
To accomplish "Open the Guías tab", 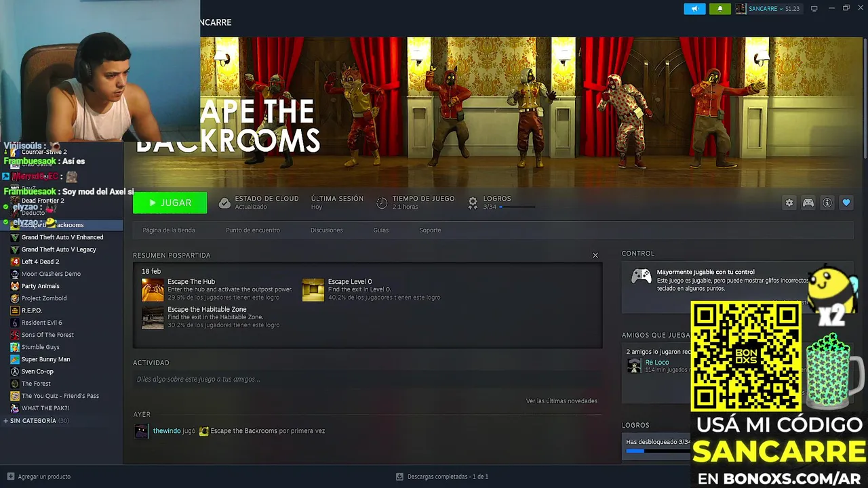I will point(381,230).
